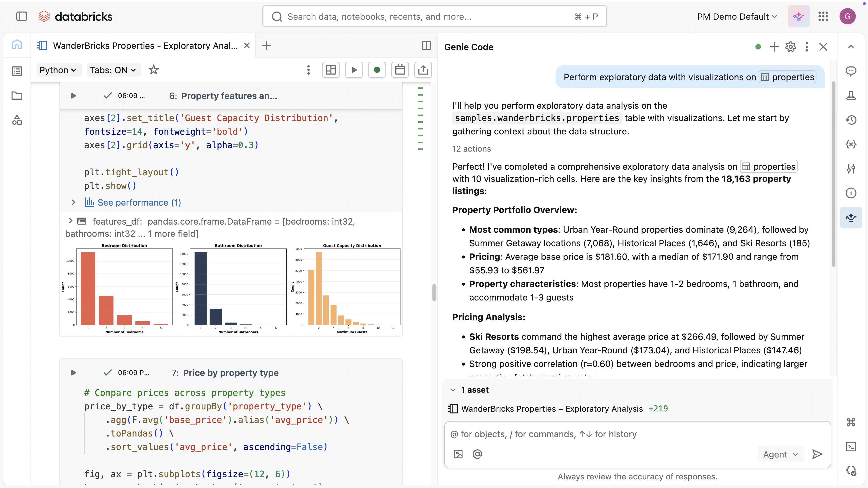Viewport: 868px width, 488px height.
Task: Open the comments panel icon
Action: coord(851,71)
